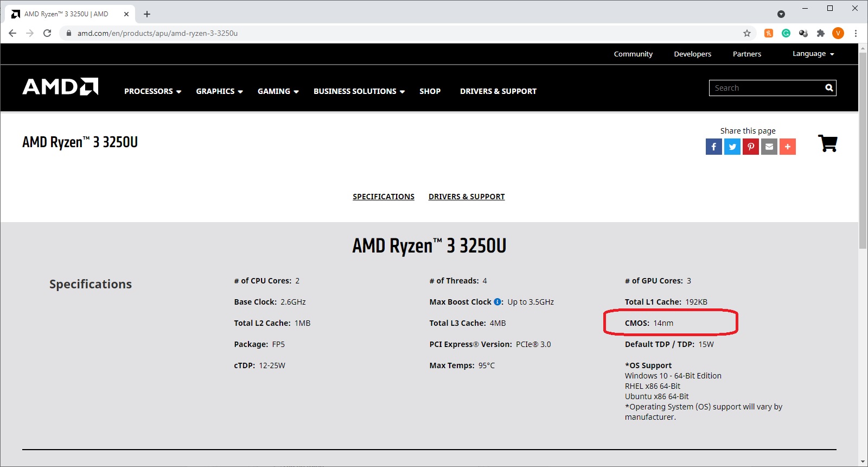Open the orange extension icon
The height and width of the screenshot is (467, 868).
769,33
